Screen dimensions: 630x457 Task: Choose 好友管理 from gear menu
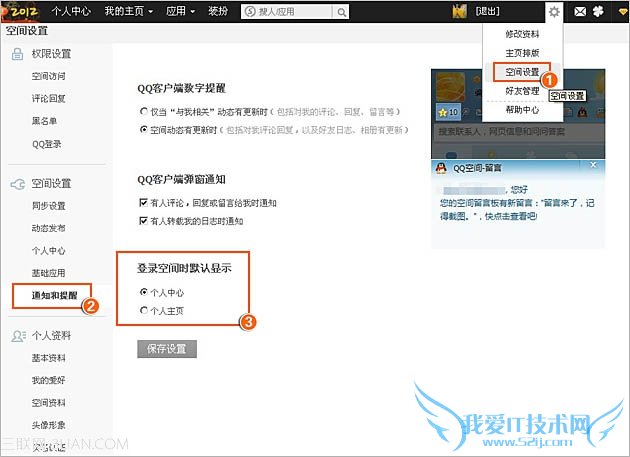[522, 91]
